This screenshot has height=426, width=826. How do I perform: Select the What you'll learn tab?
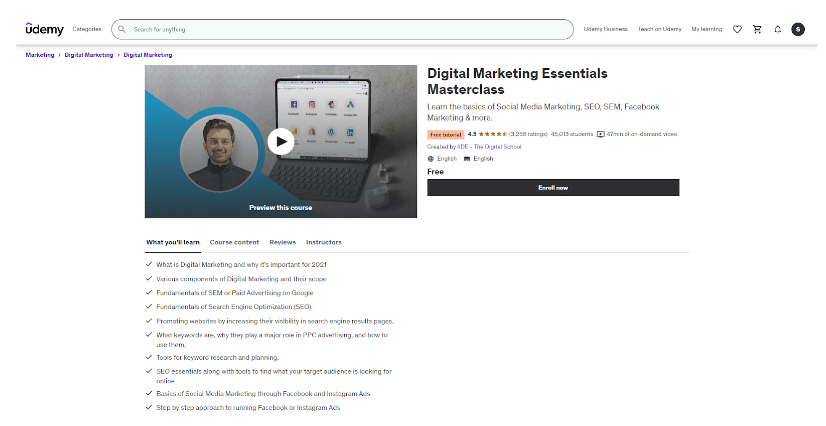tap(173, 242)
